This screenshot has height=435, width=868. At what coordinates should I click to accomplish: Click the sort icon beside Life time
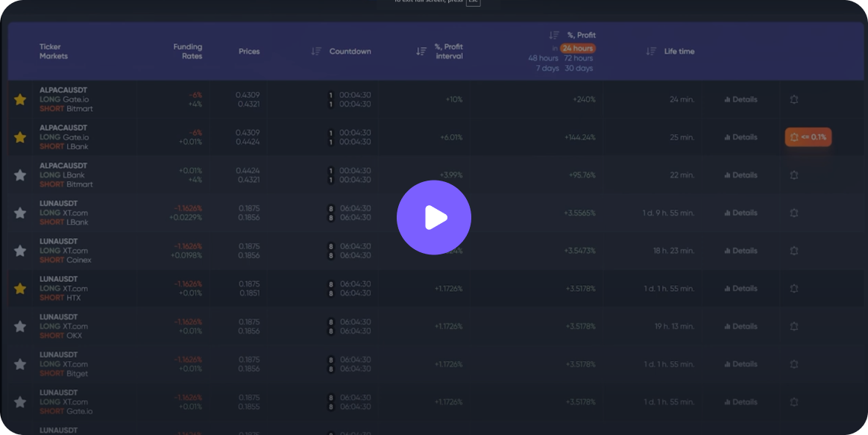[x=651, y=51]
